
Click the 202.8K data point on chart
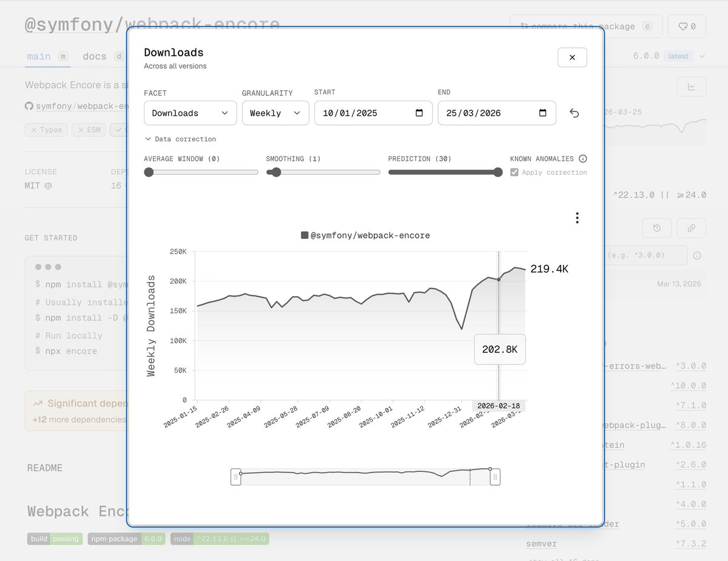click(499, 280)
